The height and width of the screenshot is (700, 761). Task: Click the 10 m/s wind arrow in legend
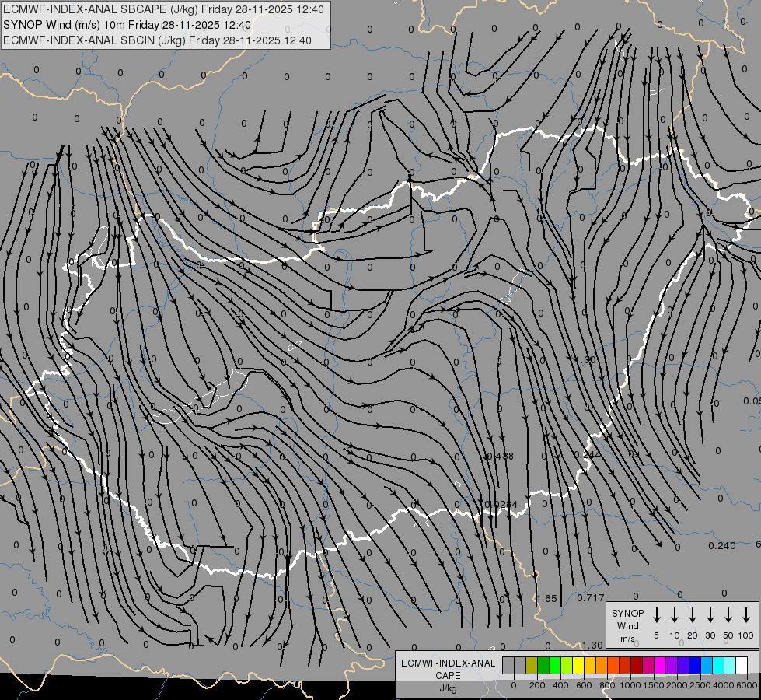[674, 614]
